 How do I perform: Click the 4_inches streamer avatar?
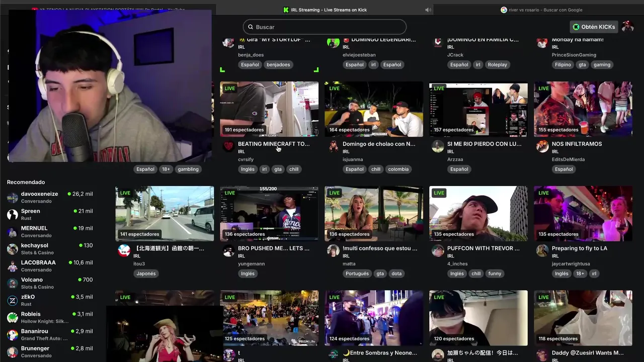pyautogui.click(x=438, y=250)
